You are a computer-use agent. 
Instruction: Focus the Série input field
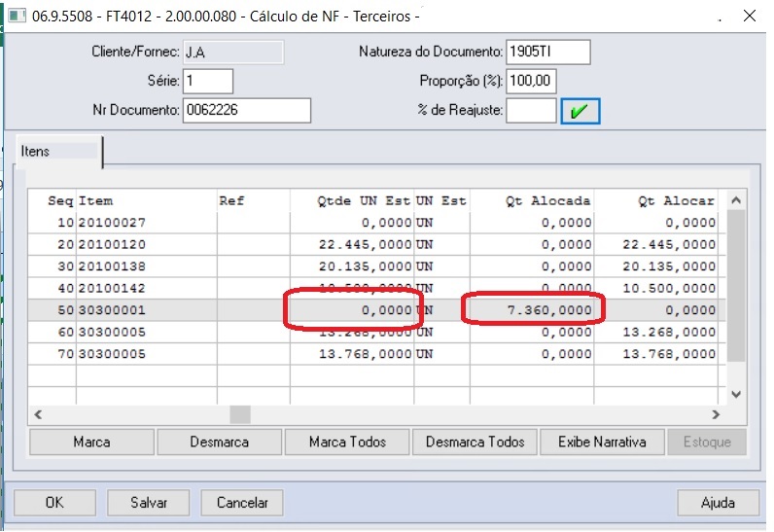pyautogui.click(x=208, y=81)
